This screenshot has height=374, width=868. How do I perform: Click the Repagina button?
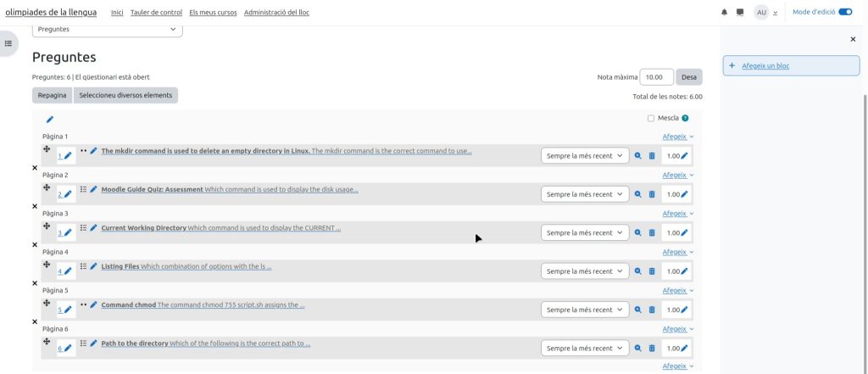point(52,95)
